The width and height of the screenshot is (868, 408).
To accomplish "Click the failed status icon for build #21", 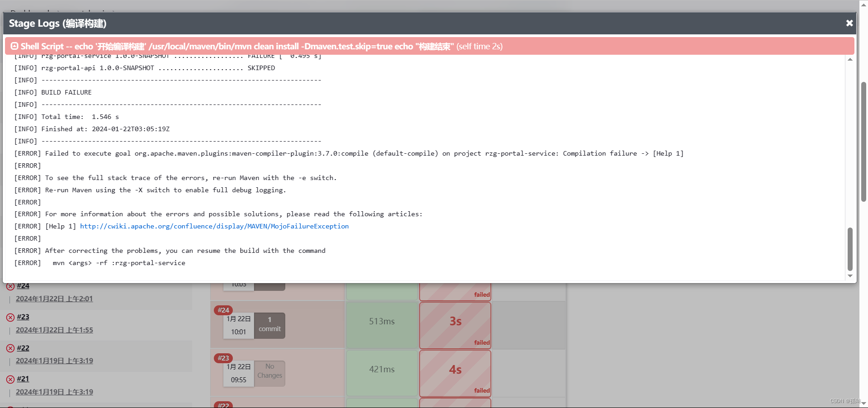I will click(10, 380).
